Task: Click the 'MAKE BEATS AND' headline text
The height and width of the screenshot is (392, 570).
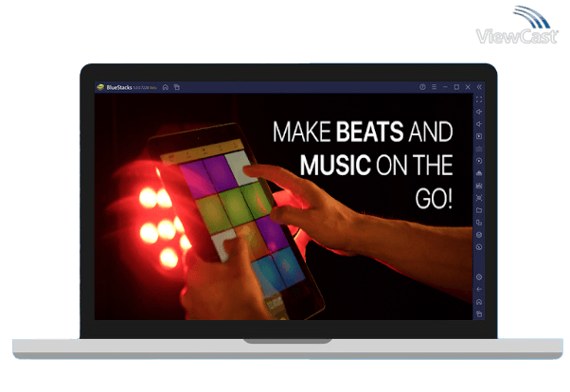Action: (x=363, y=132)
